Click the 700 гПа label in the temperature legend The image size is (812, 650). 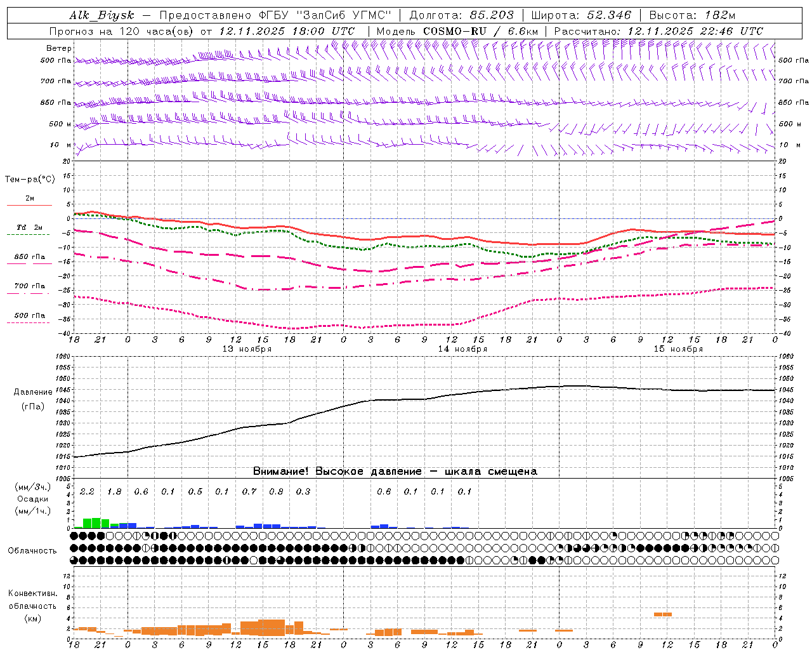29,286
